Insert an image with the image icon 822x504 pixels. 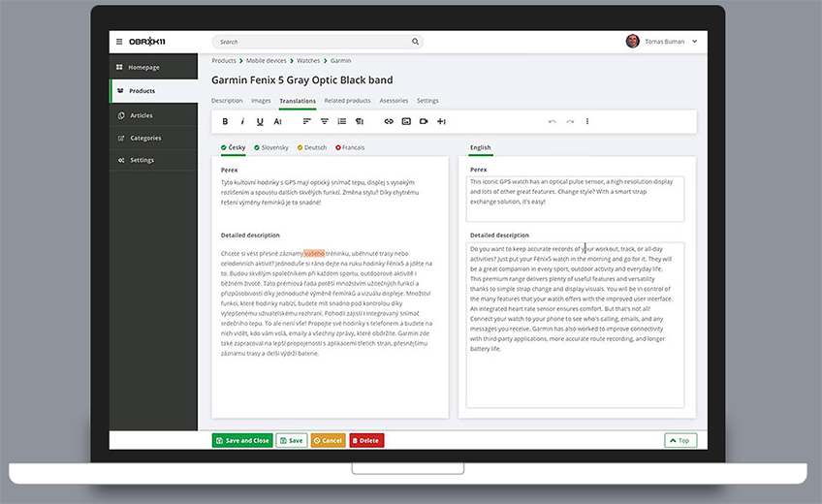406,121
